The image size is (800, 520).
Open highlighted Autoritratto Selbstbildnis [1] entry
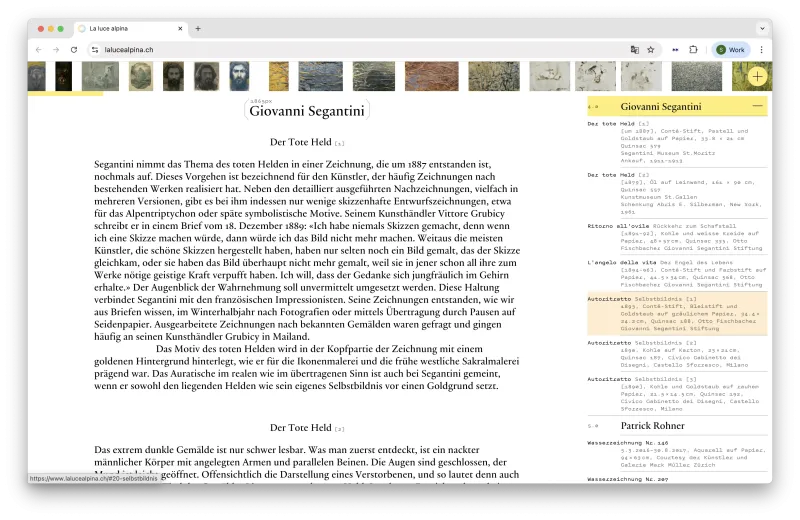(677, 314)
